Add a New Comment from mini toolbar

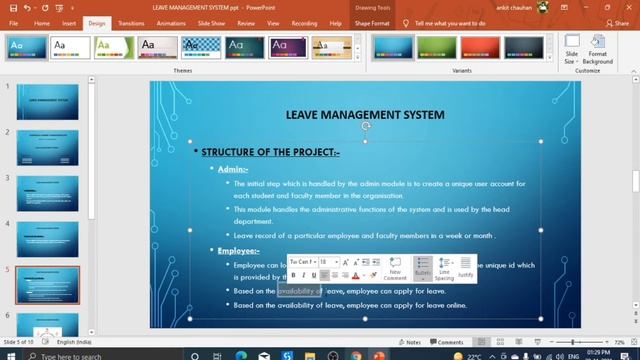pyautogui.click(x=395, y=269)
